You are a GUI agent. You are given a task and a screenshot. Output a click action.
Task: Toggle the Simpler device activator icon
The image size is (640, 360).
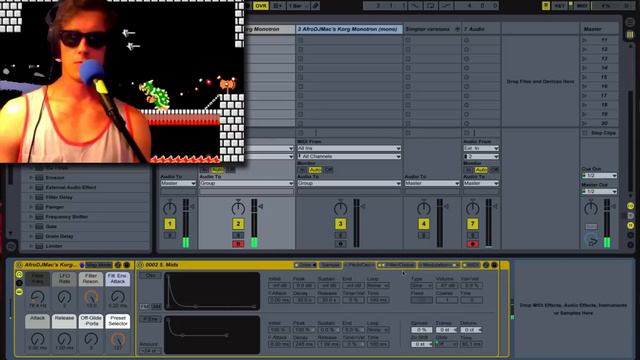coord(140,265)
